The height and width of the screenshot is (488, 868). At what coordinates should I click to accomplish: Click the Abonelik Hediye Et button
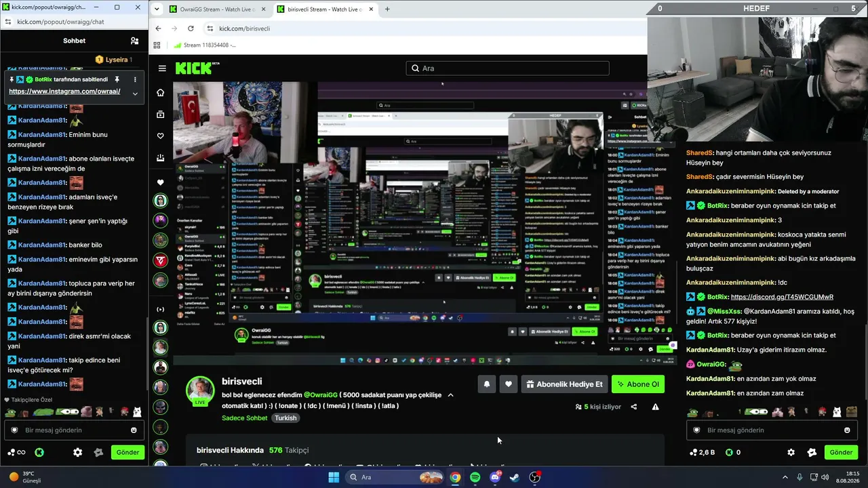tap(564, 384)
